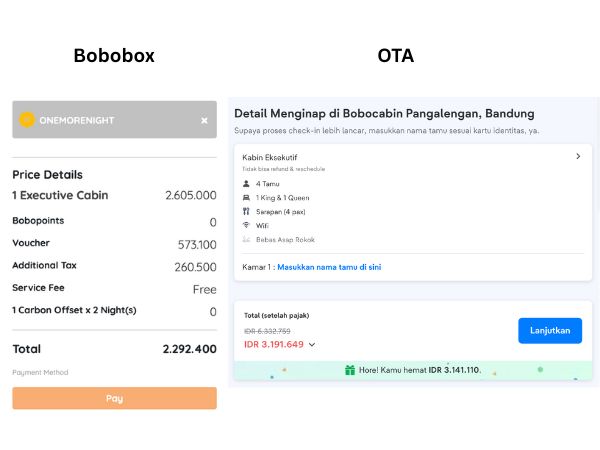Select the Voucher row label
The width and height of the screenshot is (600, 450).
tap(31, 243)
